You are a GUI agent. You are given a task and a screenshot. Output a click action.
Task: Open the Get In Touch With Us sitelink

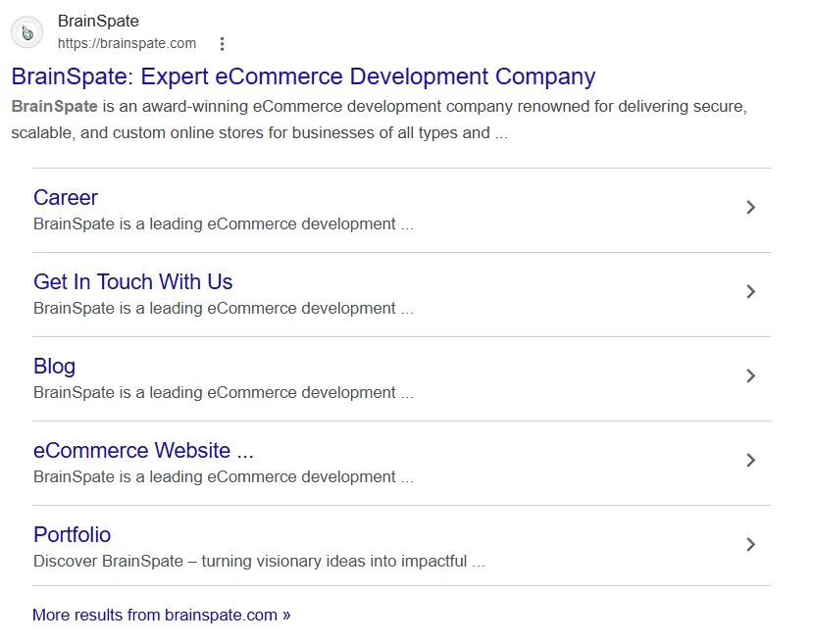(132, 281)
